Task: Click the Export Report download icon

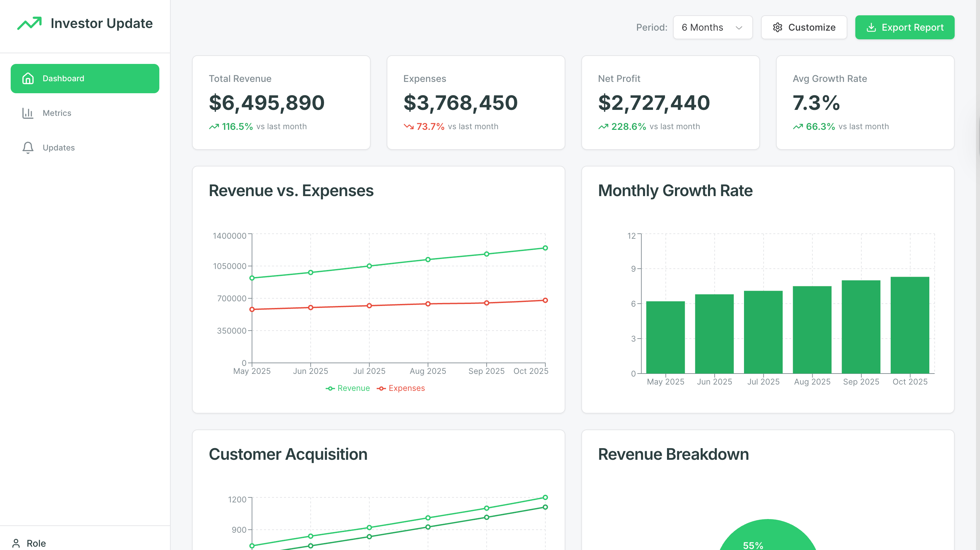Action: pos(871,27)
